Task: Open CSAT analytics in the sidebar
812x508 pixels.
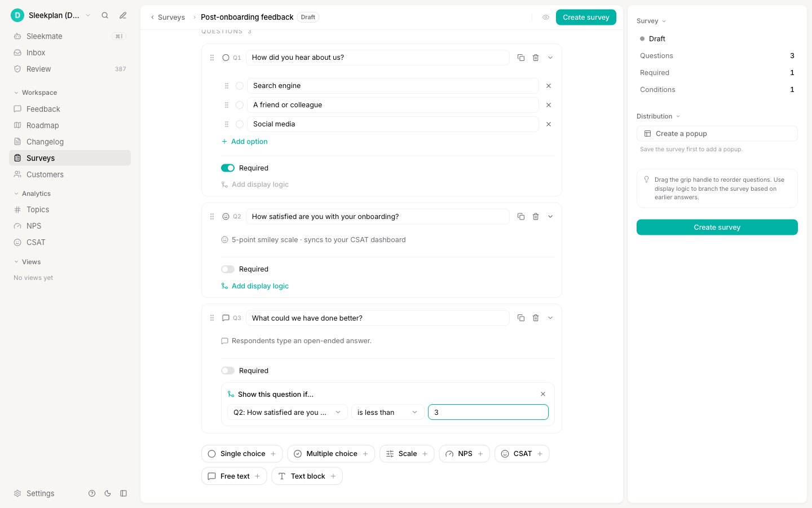Action: [70, 242]
